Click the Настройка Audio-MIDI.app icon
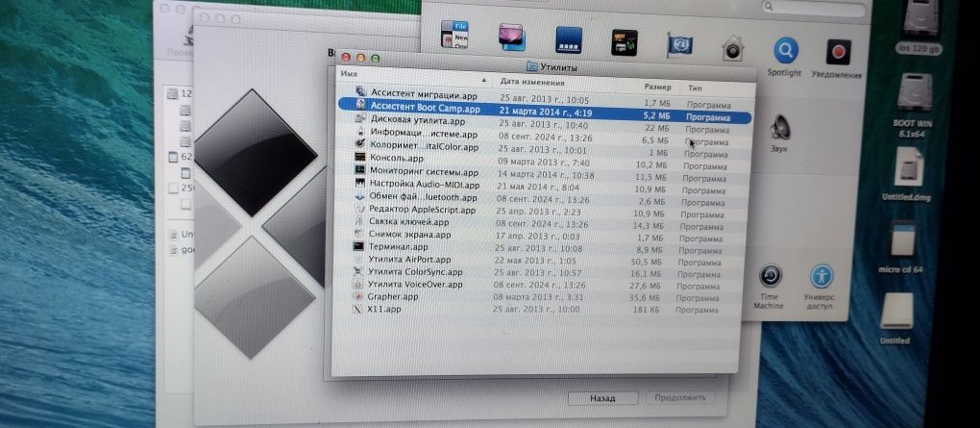The height and width of the screenshot is (428, 980). tap(359, 184)
